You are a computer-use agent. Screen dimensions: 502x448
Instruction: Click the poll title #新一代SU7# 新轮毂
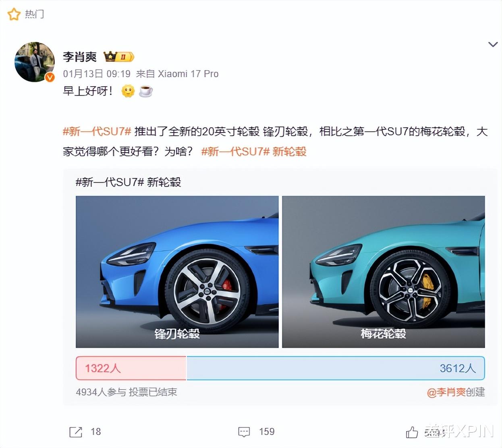[x=129, y=182]
